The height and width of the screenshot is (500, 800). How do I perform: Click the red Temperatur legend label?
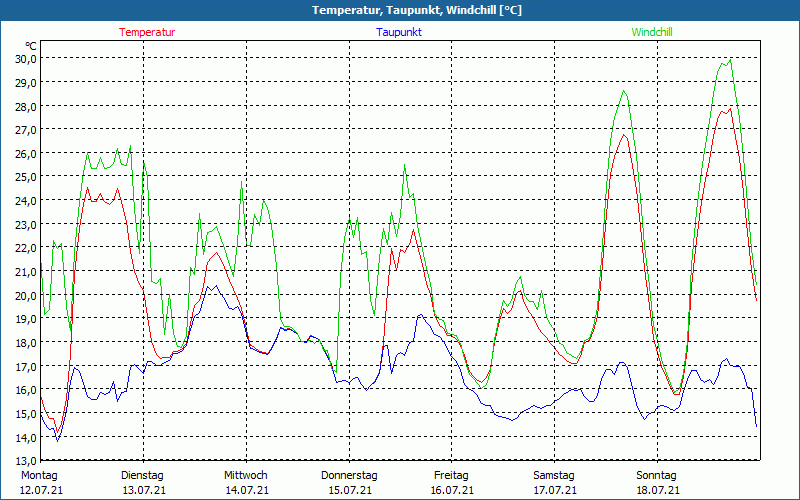pos(147,32)
